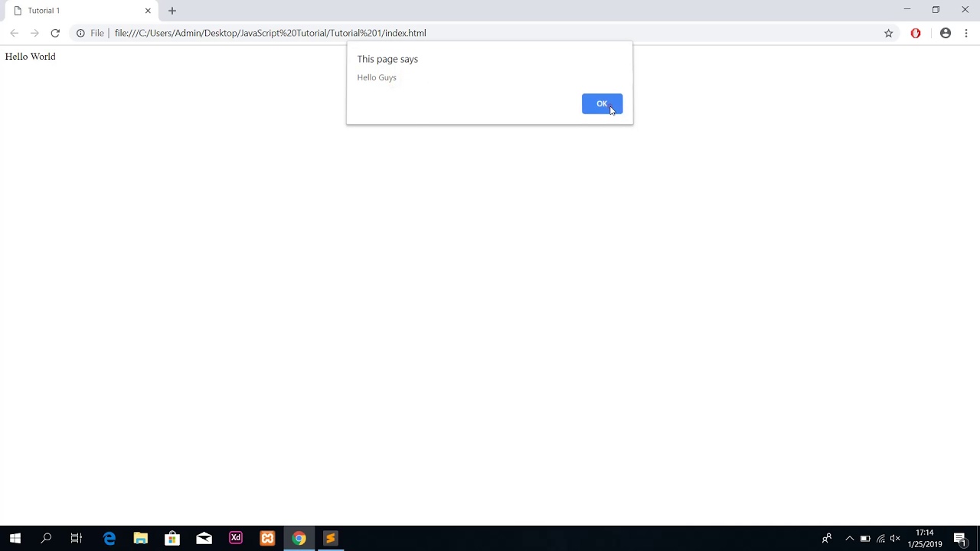Viewport: 980px width, 551px height.
Task: Restore down the Chrome window
Action: [936, 10]
